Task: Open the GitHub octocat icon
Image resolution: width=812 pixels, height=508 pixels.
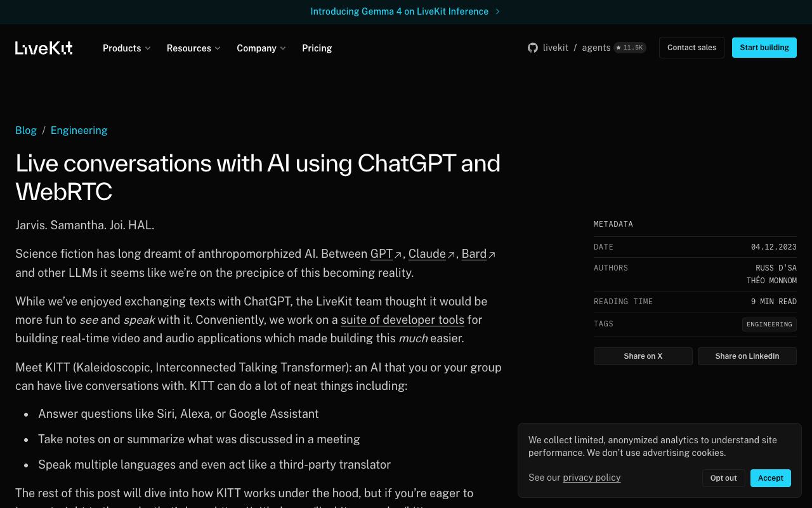Action: pos(533,48)
